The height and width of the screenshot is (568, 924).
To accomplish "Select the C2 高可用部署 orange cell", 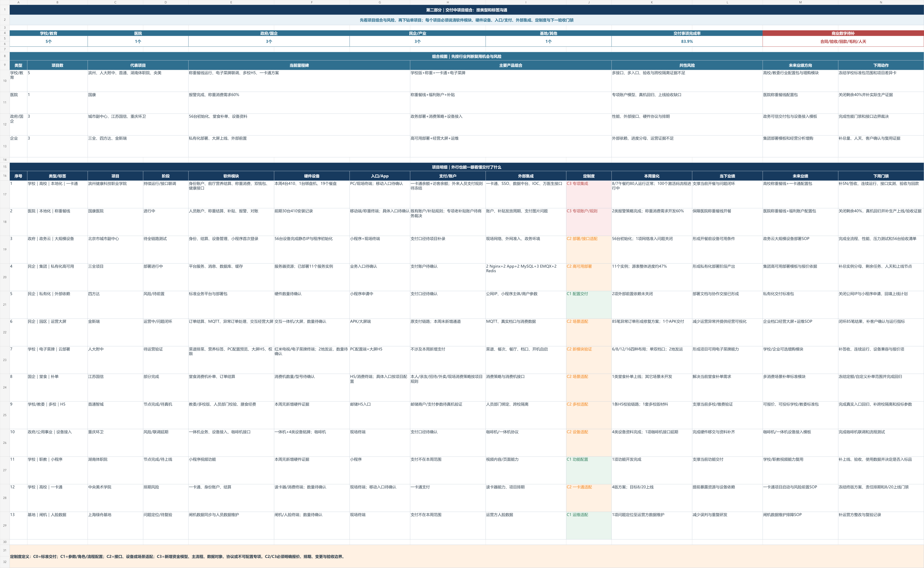I will [589, 277].
